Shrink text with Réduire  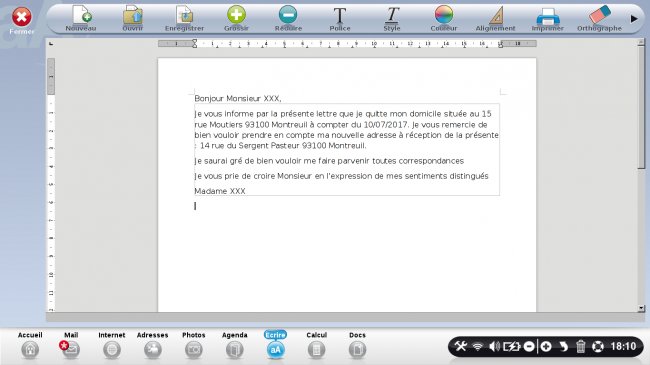[x=288, y=19]
